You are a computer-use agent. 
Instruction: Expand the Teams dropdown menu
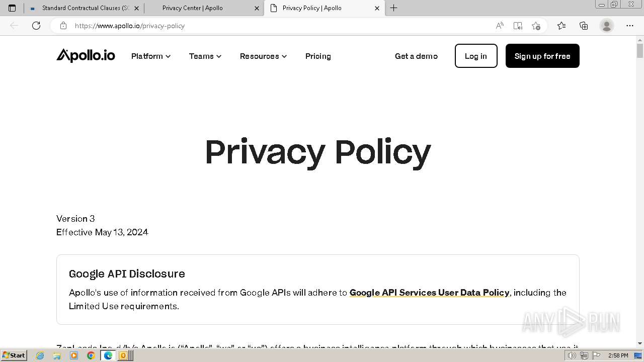(205, 56)
